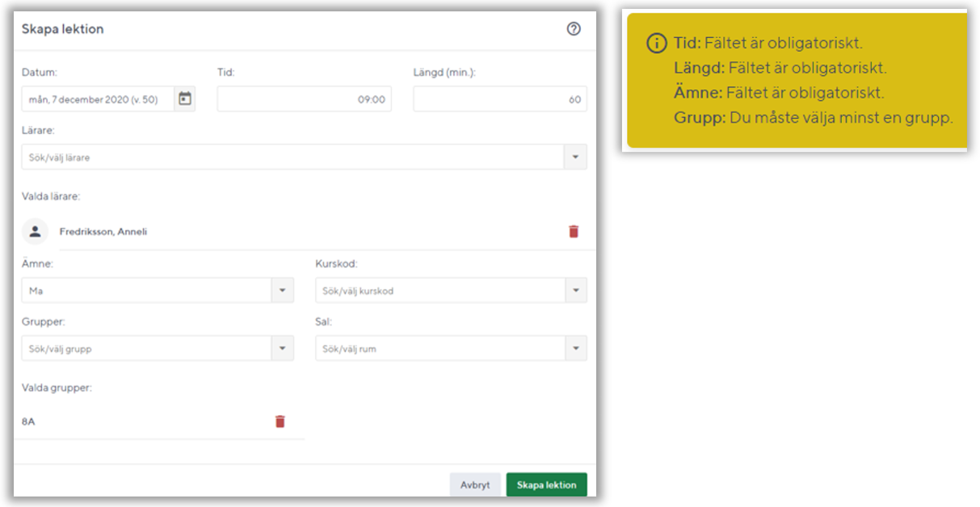The image size is (980, 507).
Task: Expand the Lärare dropdown arrow
Action: (575, 157)
